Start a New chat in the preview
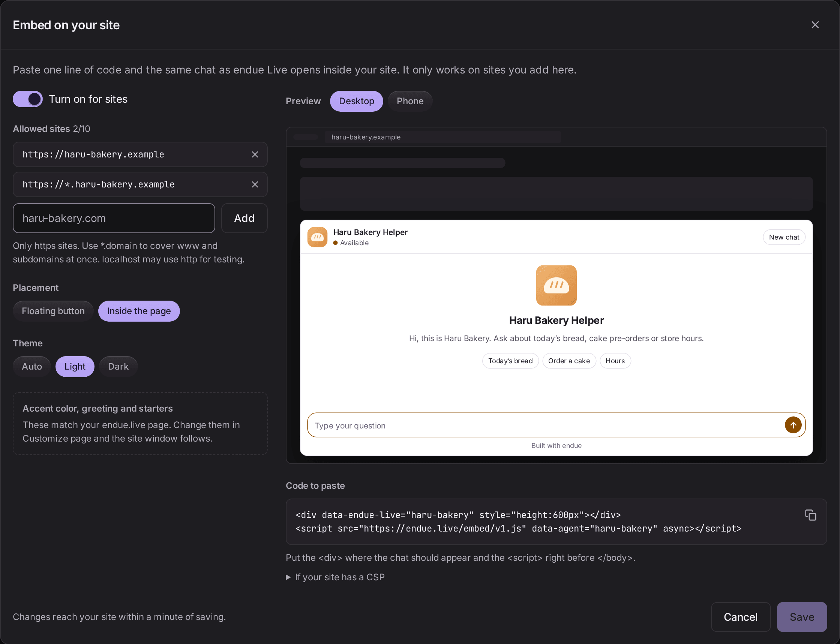 pos(784,237)
